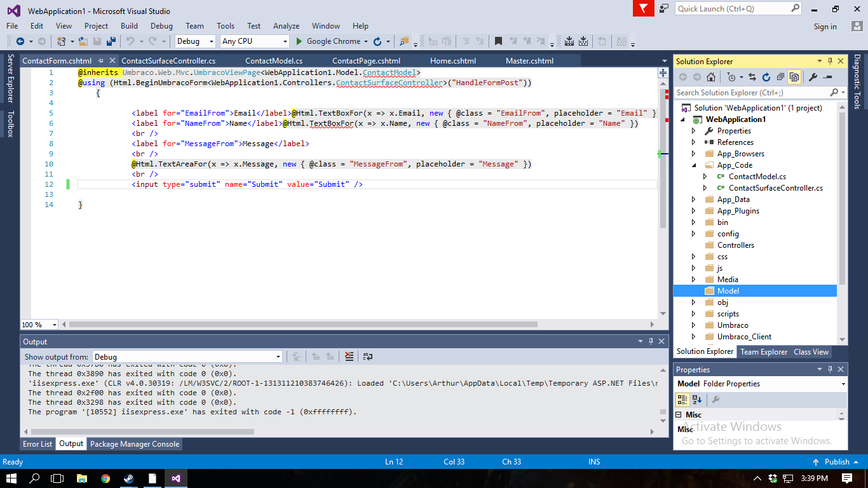Click Sign in link
The width and height of the screenshot is (868, 488).
[x=825, y=27]
